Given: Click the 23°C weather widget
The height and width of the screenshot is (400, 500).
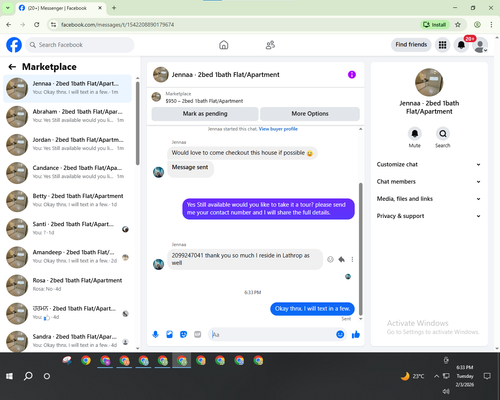Looking at the screenshot, I should pyautogui.click(x=413, y=376).
